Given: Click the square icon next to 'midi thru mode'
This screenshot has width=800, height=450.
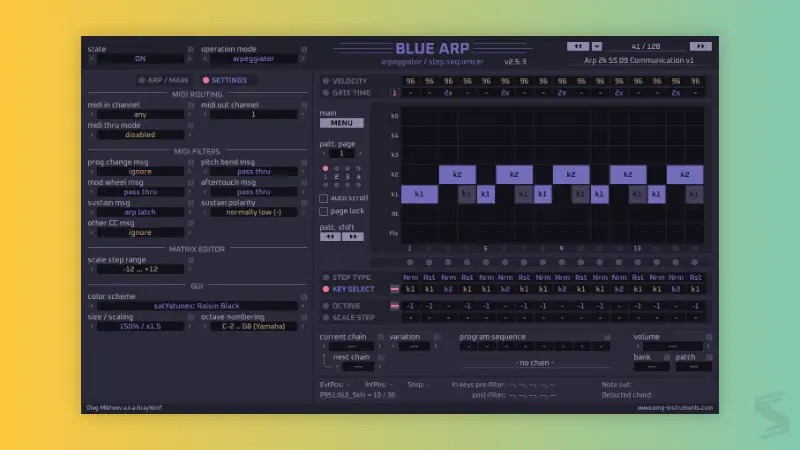Looking at the screenshot, I should (x=191, y=126).
